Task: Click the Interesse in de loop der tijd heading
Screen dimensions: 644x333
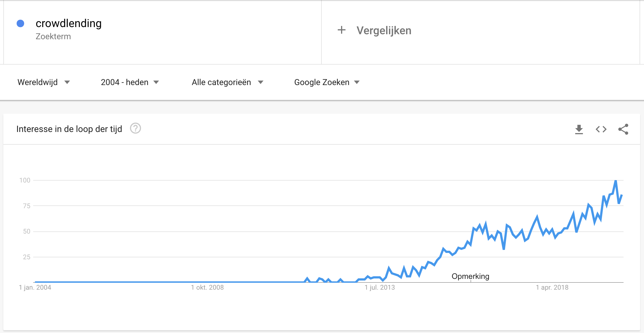Action: pyautogui.click(x=69, y=129)
